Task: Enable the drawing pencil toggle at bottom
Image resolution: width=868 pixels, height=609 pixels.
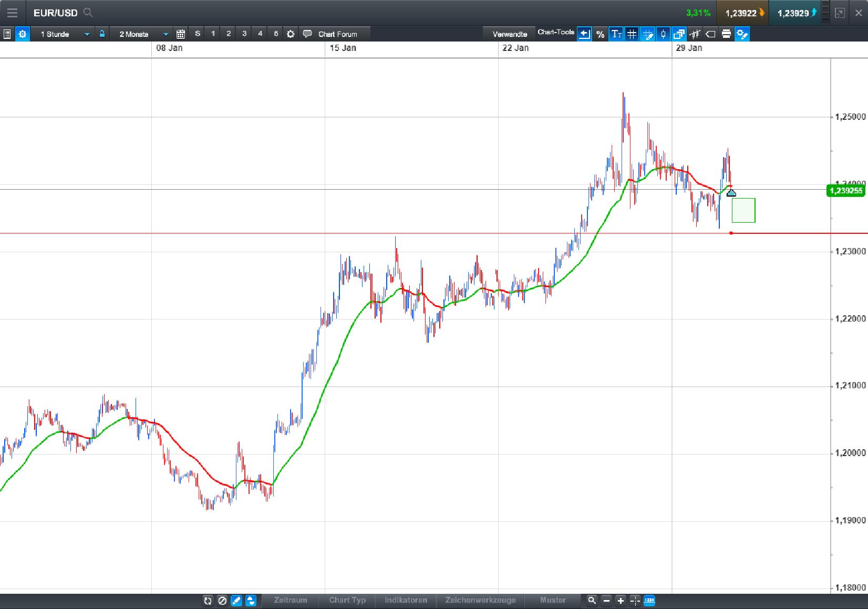Action: 236,600
